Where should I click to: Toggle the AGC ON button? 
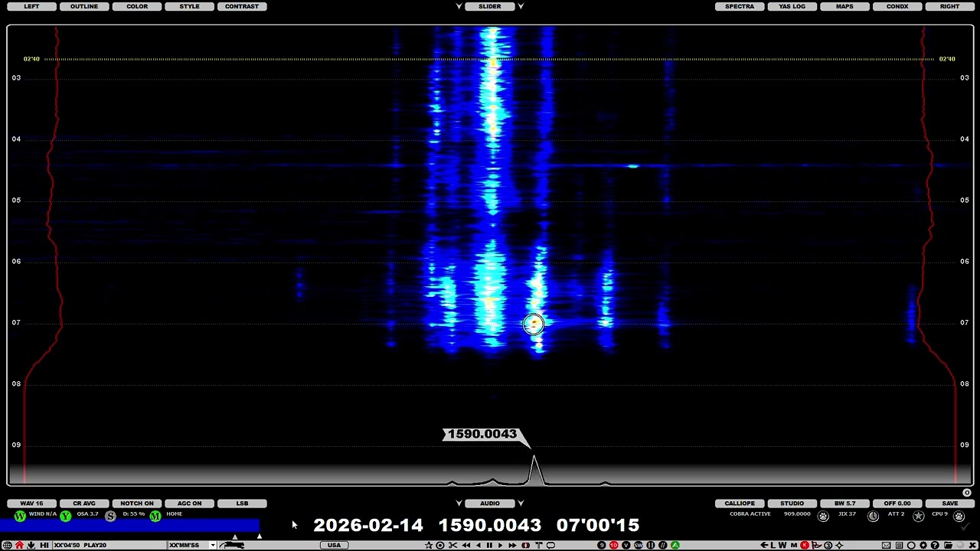coord(189,504)
